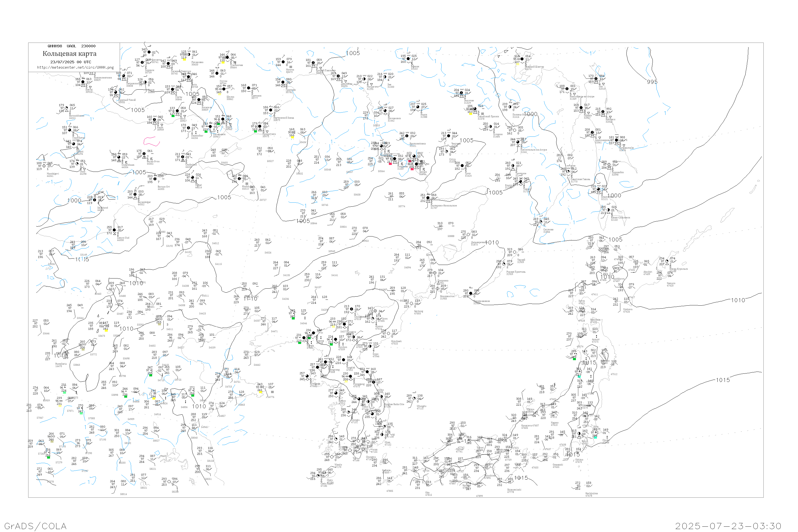The height and width of the screenshot is (532, 798).
Task: Click the Dashbalbar 44256 station label
Action: pos(197,136)
